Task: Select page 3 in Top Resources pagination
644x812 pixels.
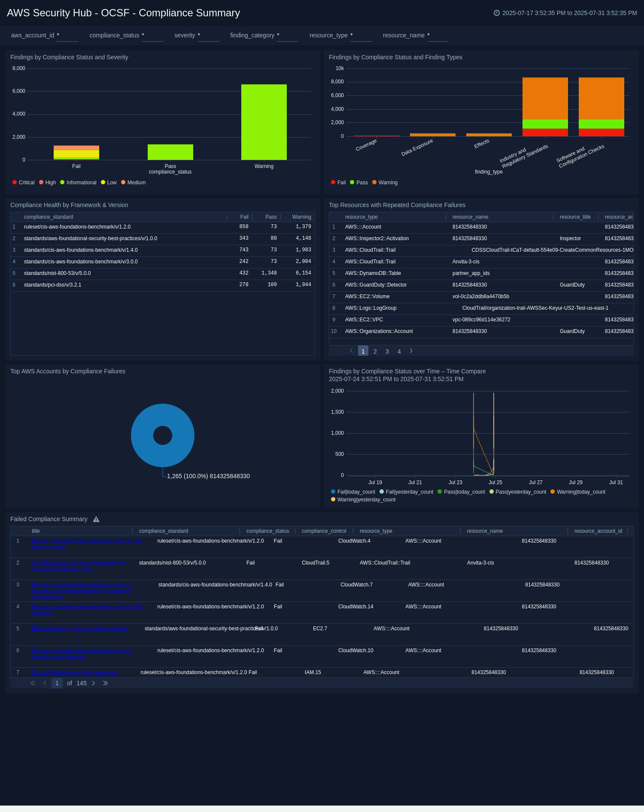Action: click(387, 351)
